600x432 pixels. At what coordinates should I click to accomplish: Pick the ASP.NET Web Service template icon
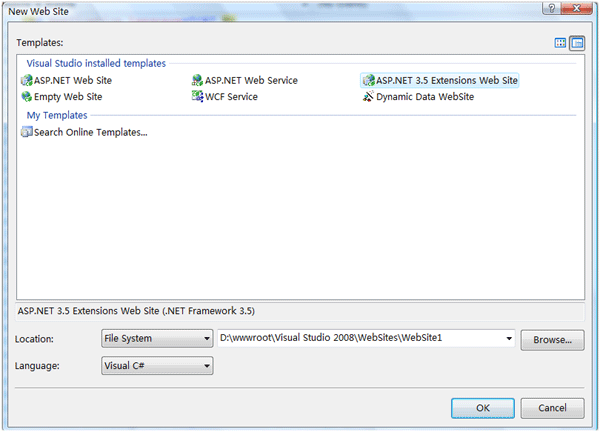tap(197, 80)
